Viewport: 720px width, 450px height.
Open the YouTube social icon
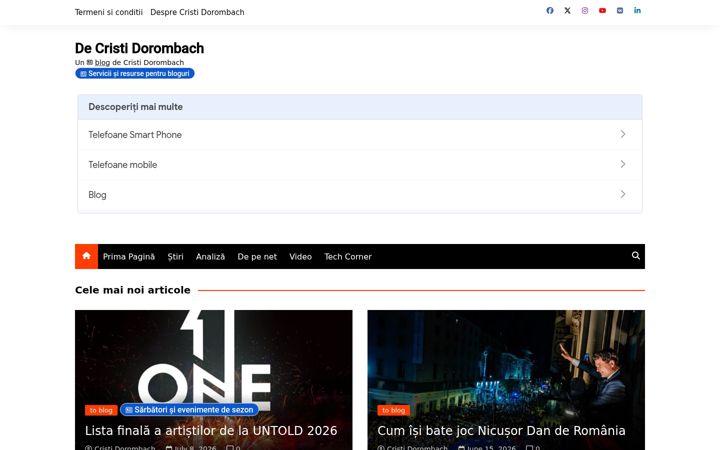[602, 11]
